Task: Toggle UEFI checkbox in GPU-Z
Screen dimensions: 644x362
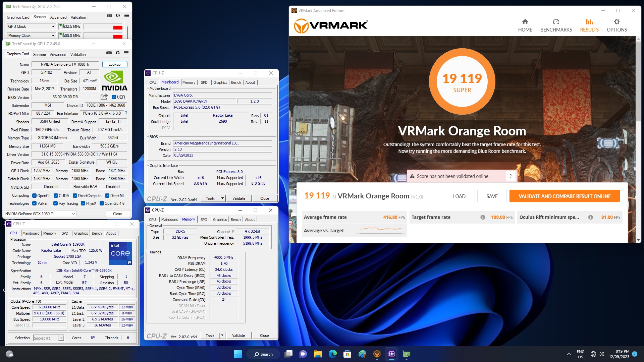Action: 114,97
